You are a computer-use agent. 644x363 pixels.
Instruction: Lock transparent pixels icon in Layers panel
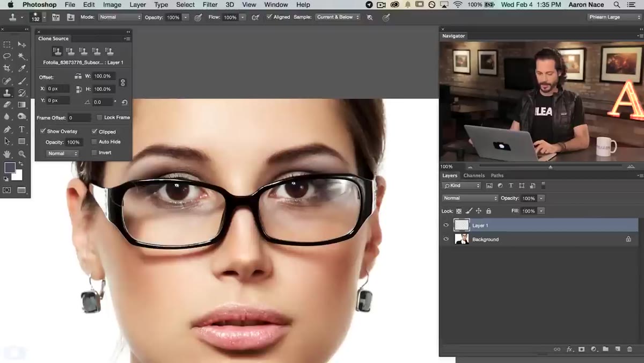(x=459, y=211)
